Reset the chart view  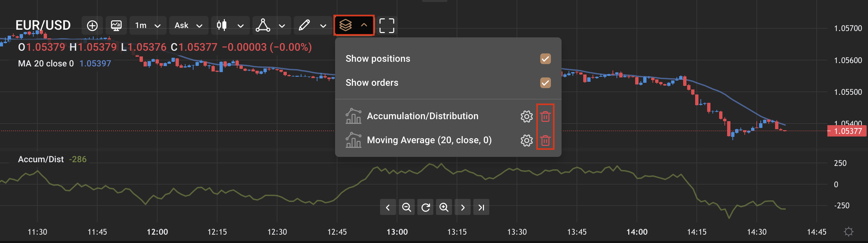pos(425,207)
